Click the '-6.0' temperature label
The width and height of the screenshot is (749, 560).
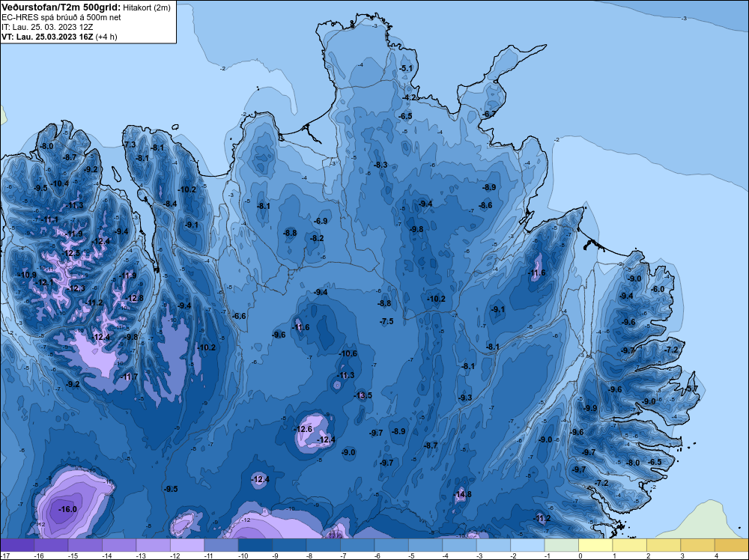(x=658, y=289)
